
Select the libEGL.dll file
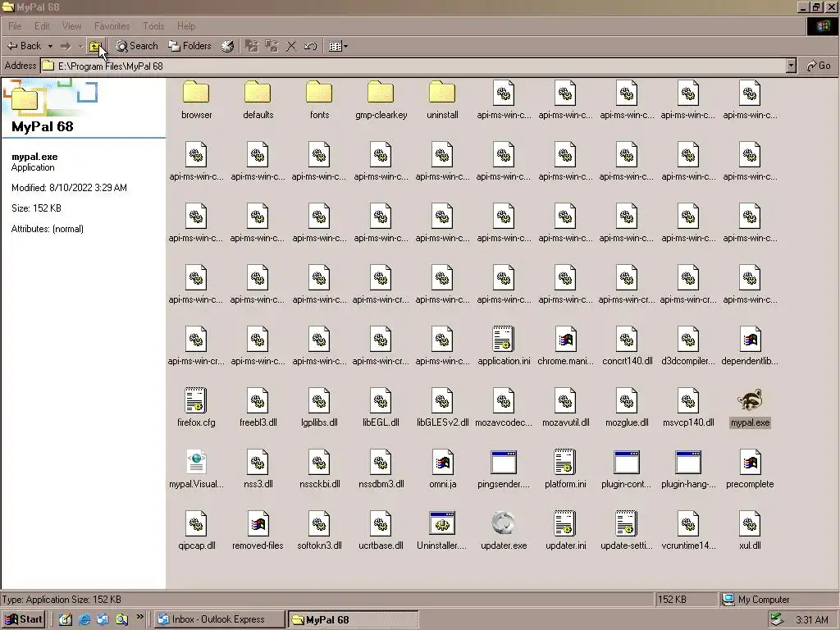381,408
